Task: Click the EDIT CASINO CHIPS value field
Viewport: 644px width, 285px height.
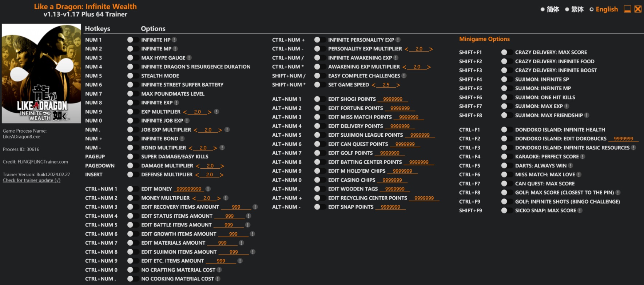Action: 392,180
